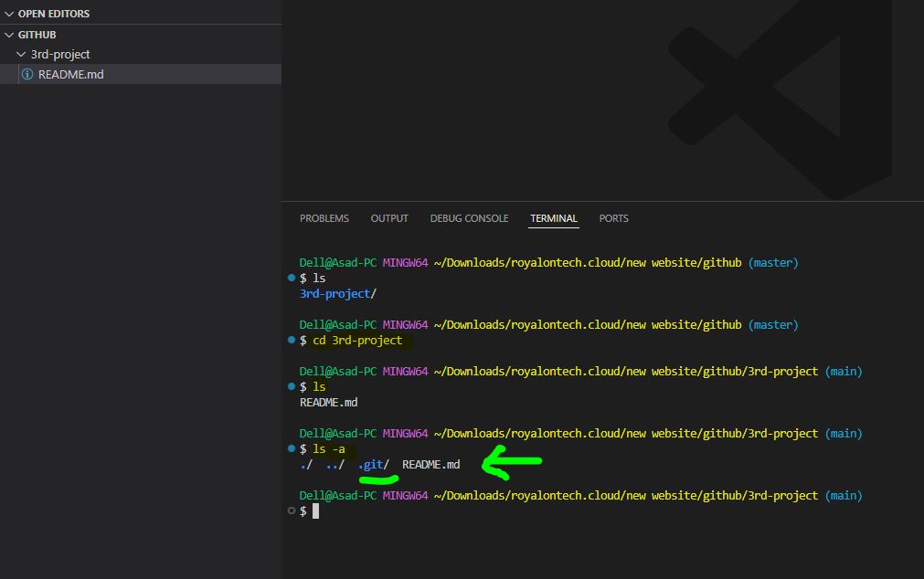924x579 pixels.
Task: Click the '.git/' entry in terminal output
Action: 374,464
